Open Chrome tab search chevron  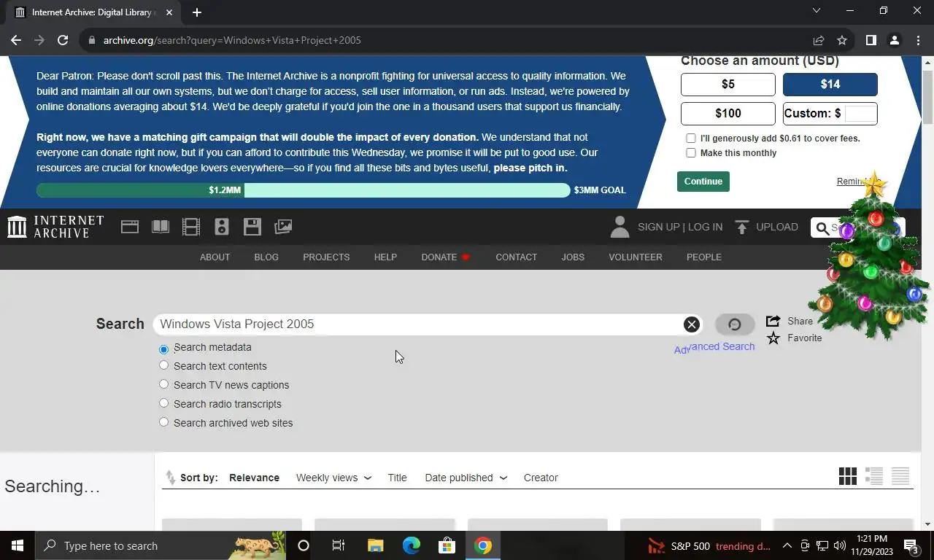tap(817, 10)
